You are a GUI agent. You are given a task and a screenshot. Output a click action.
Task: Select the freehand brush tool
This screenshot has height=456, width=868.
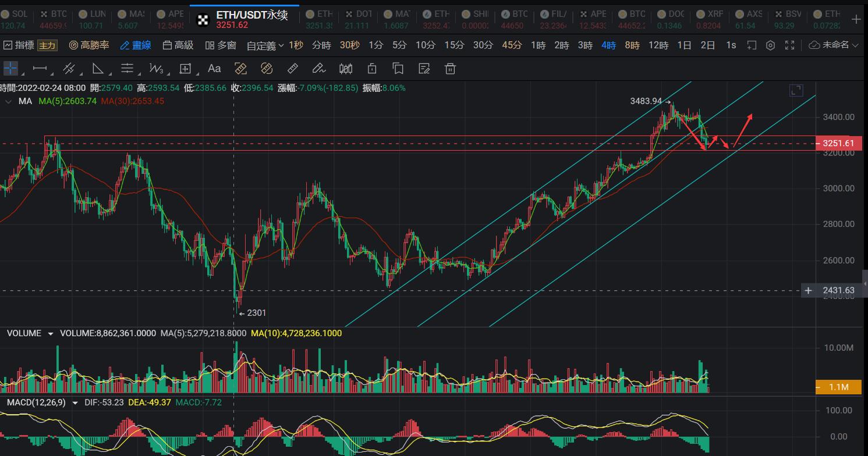click(318, 69)
